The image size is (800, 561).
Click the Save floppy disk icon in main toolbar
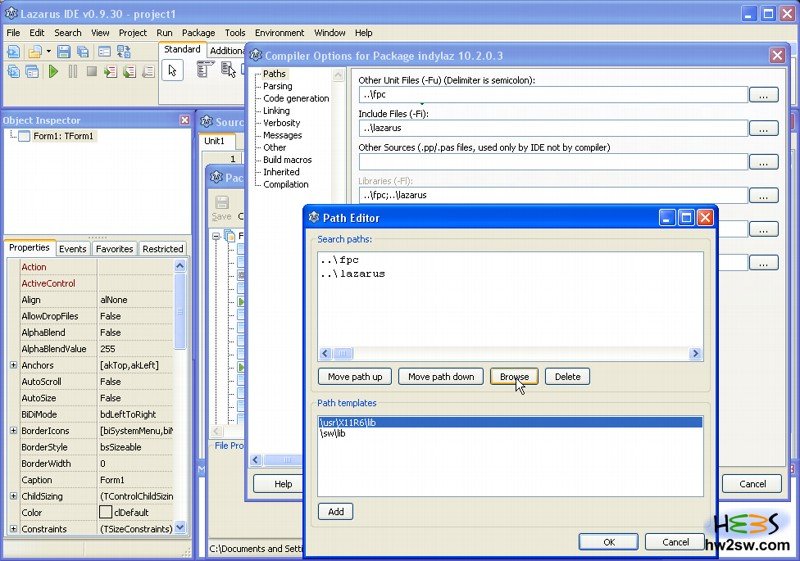[x=64, y=52]
